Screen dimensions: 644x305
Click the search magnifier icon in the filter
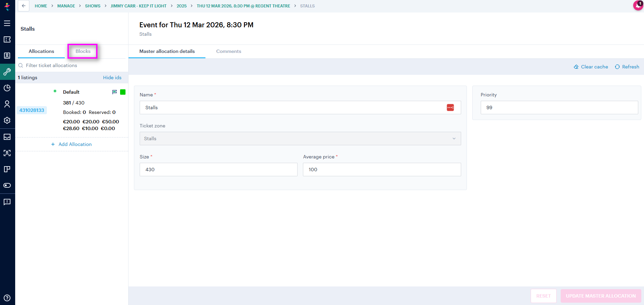point(21,65)
